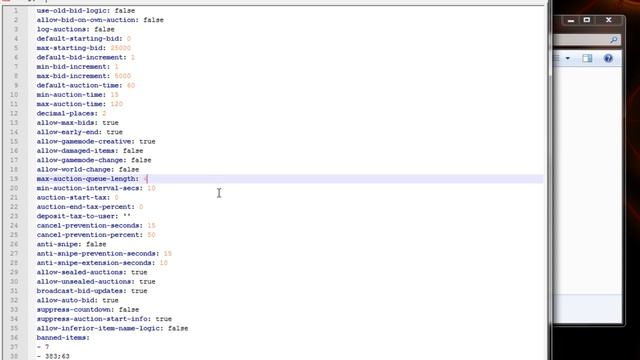Open the Help icon in the Explorer window
This screenshot has width=640, height=360.
point(608,58)
